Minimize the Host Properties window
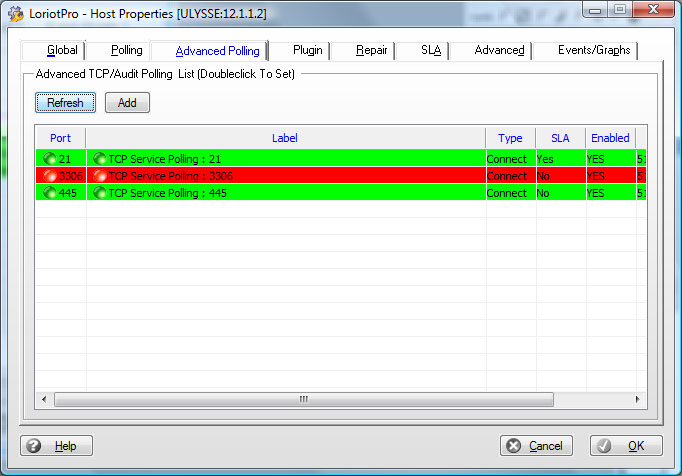The image size is (682, 476). [x=595, y=10]
